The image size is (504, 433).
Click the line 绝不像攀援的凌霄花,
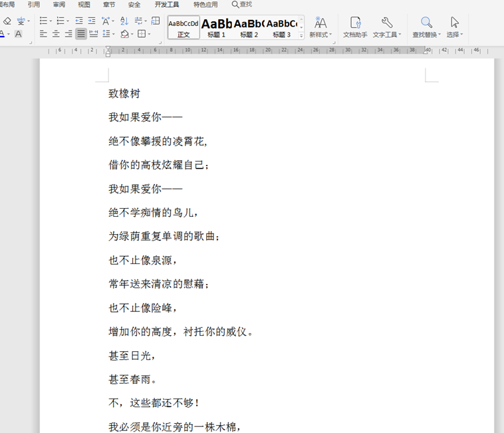pos(158,141)
